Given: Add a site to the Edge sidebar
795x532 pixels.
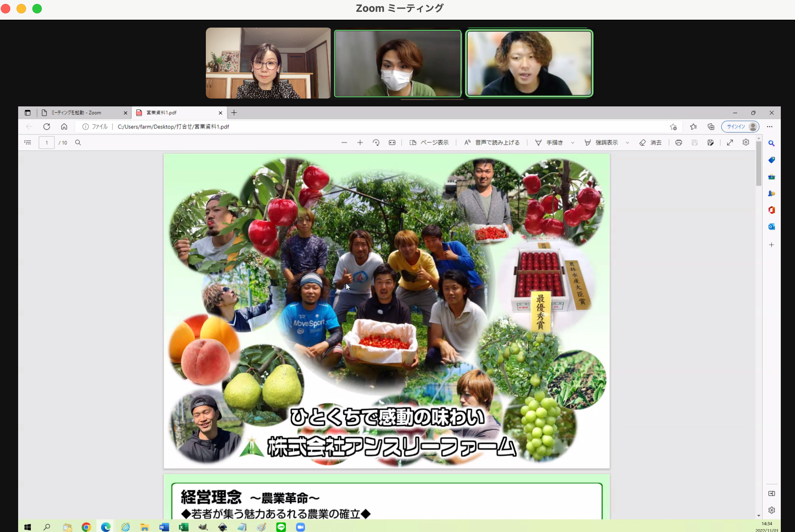Looking at the screenshot, I should [772, 245].
